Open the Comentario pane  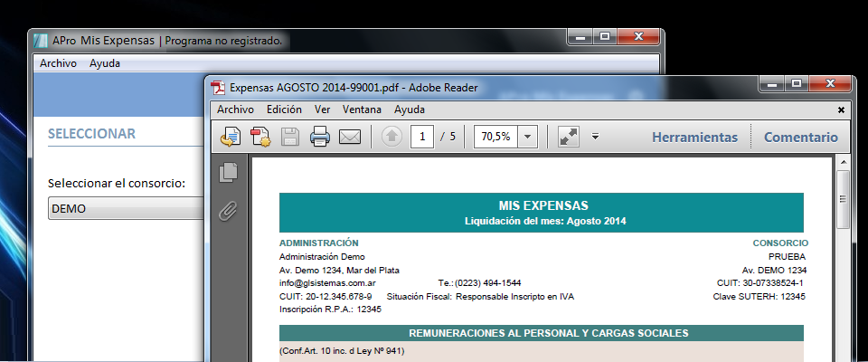coord(800,138)
